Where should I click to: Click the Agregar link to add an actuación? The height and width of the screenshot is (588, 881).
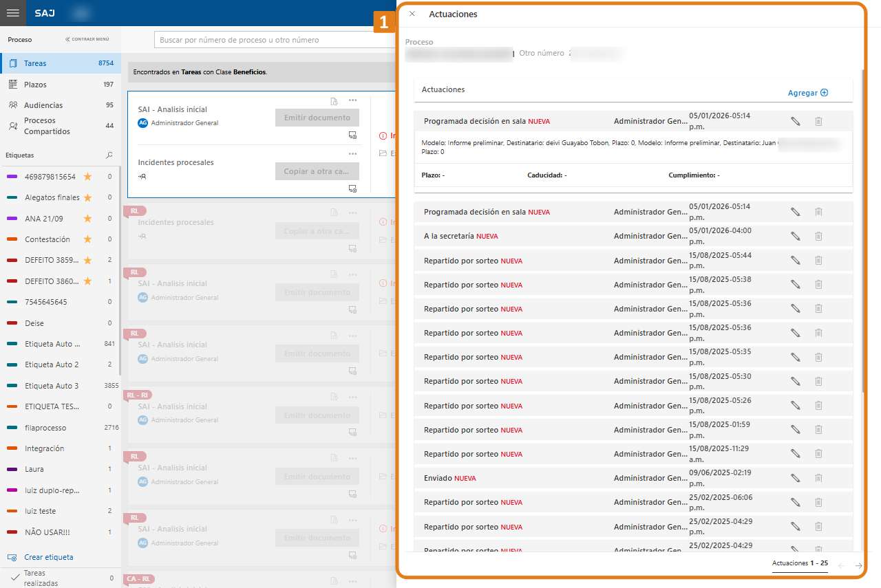pyautogui.click(x=807, y=93)
